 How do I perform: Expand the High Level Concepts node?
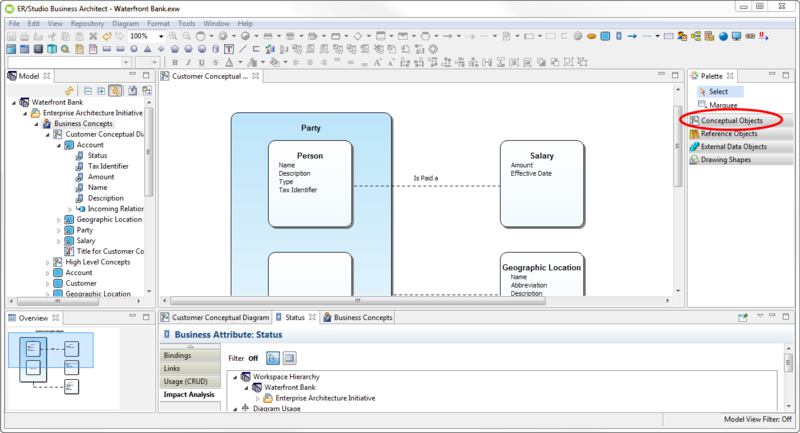(47, 263)
